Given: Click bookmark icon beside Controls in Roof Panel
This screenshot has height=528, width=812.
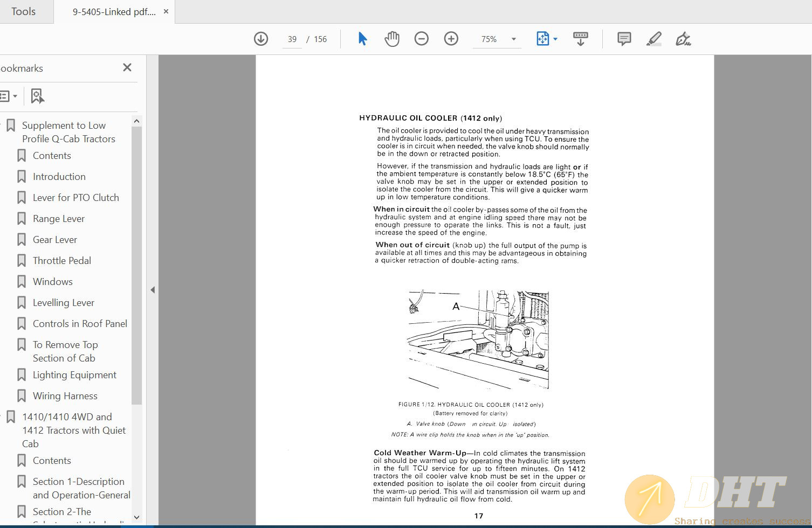Looking at the screenshot, I should [22, 324].
